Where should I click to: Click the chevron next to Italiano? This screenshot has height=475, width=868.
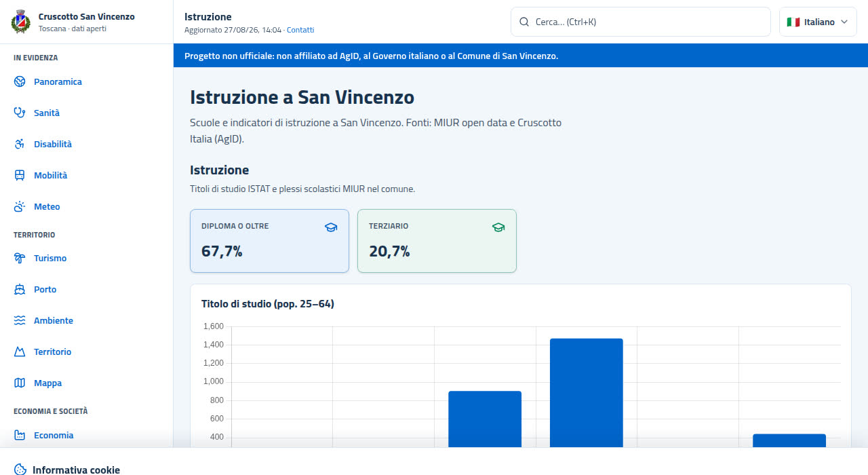click(x=844, y=22)
